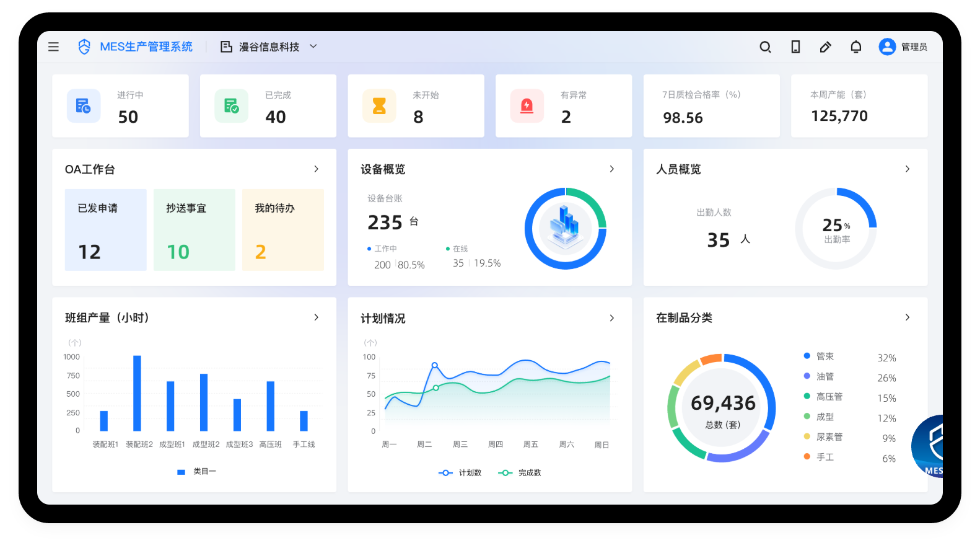Click the hourglass icon for 未开始
980x548 pixels.
[x=379, y=106]
